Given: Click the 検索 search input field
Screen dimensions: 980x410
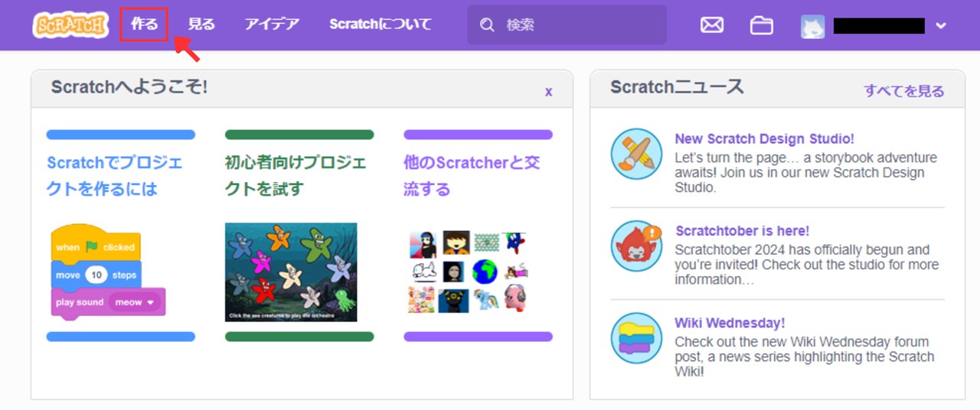Looking at the screenshot, I should (567, 25).
